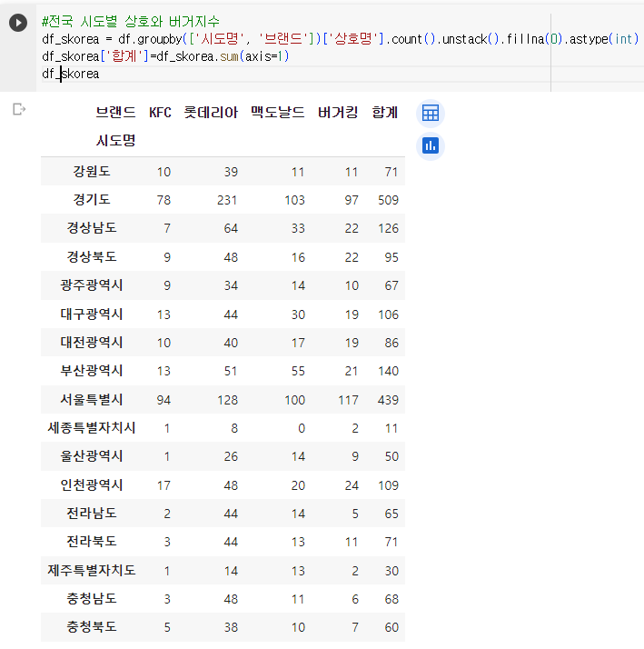Screen dimensions: 644x649
Task: Select the 경상북도 row label
Action: 92,256
